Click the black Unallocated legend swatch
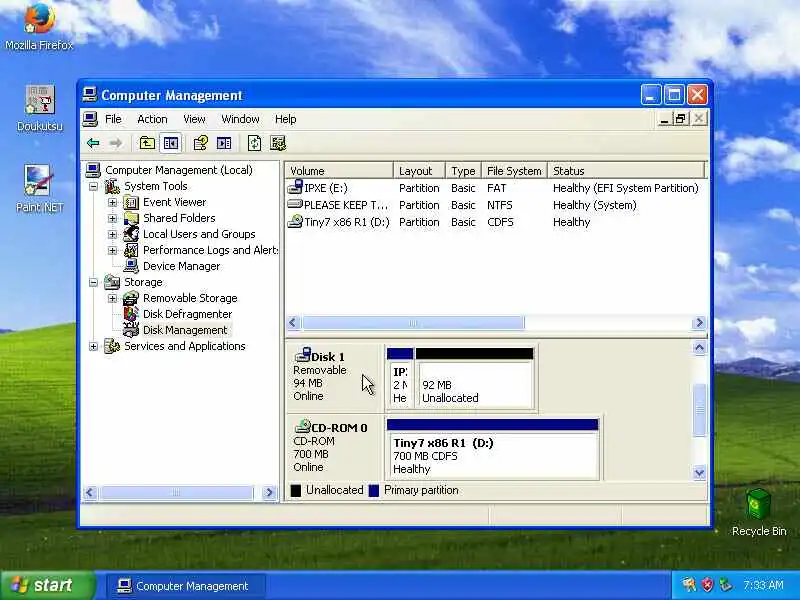Viewport: 800px width, 600px height. [295, 490]
